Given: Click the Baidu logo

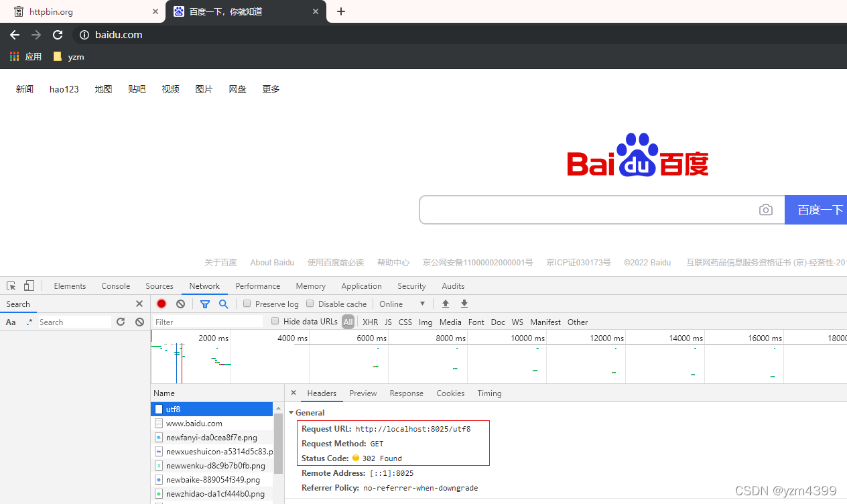Looking at the screenshot, I should [x=638, y=155].
